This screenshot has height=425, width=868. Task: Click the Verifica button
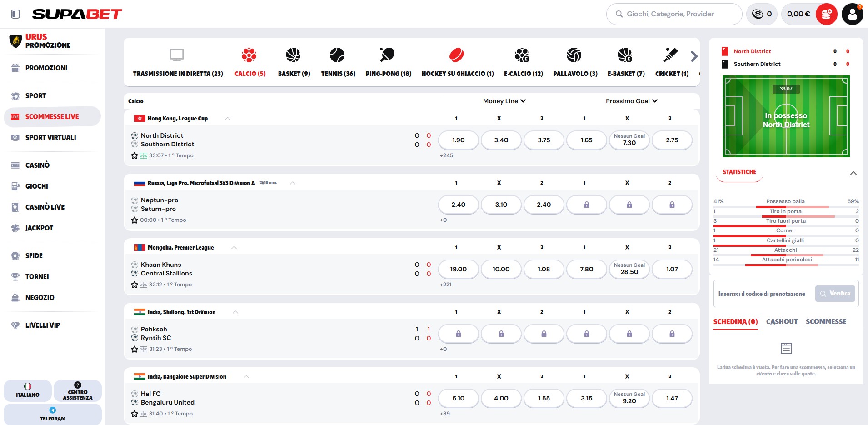pyautogui.click(x=835, y=294)
